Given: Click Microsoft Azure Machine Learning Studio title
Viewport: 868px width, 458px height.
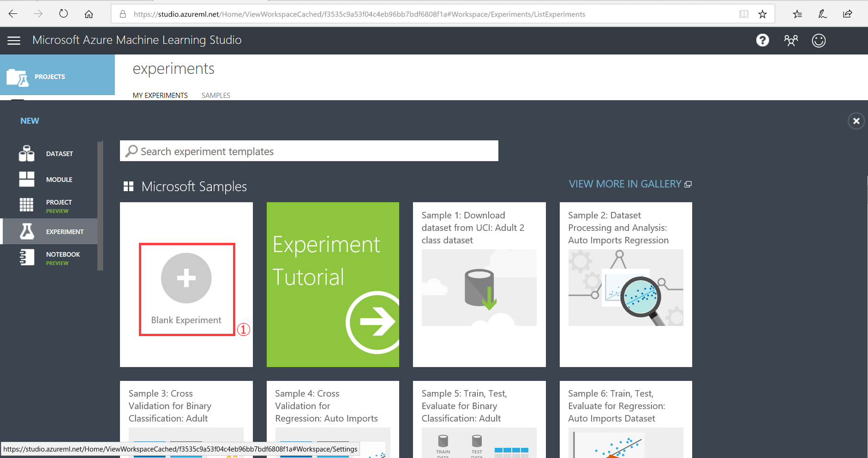Looking at the screenshot, I should pyautogui.click(x=137, y=40).
